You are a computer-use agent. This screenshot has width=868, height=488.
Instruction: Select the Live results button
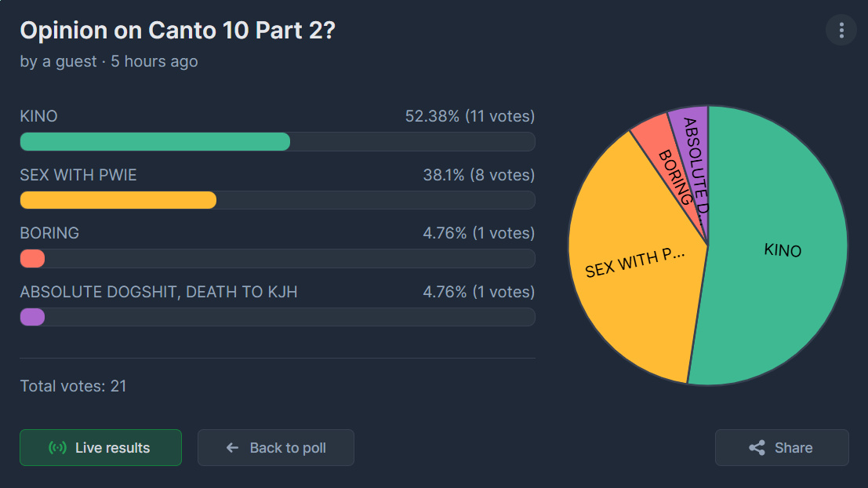point(100,447)
